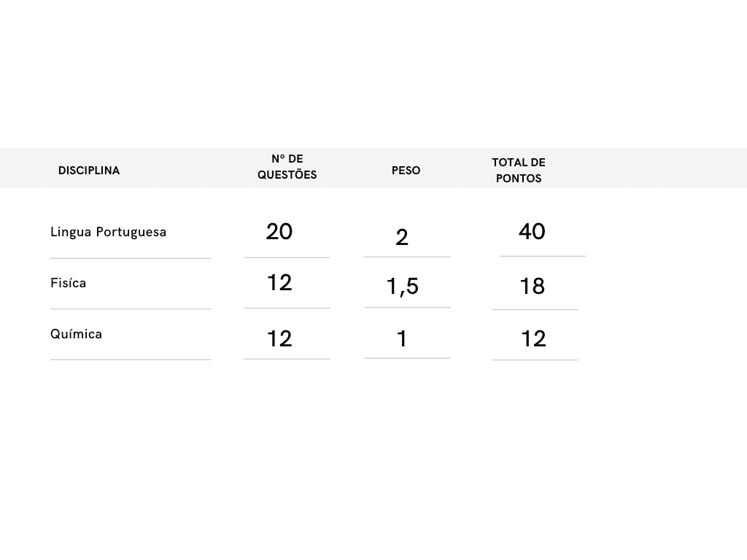This screenshot has height=560, width=747.
Task: Select Química's number of questions 12
Action: coord(279,338)
